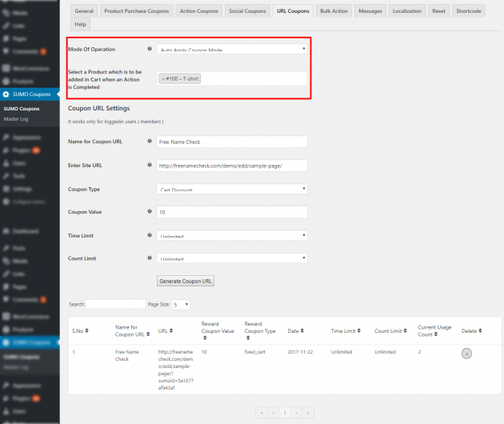The width and height of the screenshot is (504, 424).
Task: Switch to the General tab
Action: [84, 11]
